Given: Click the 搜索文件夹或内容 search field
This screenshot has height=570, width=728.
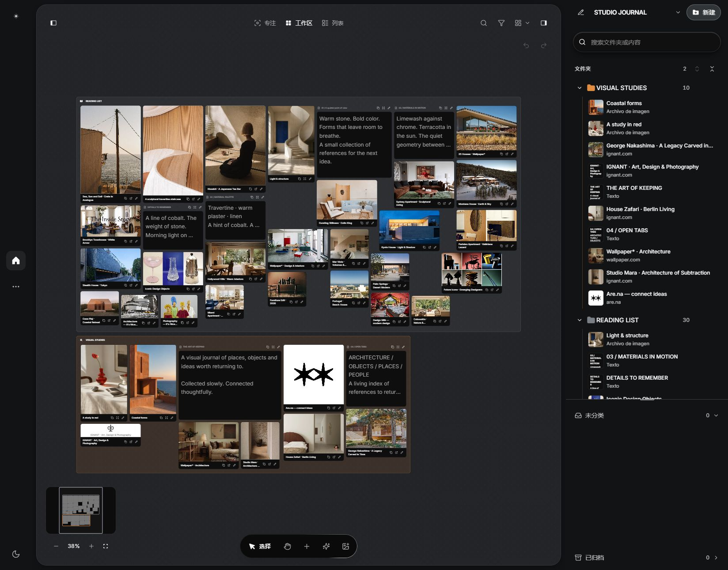Looking at the screenshot, I should point(647,42).
